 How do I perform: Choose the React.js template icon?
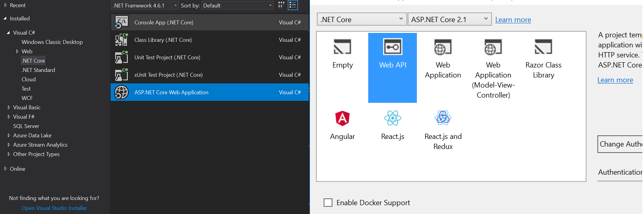(x=393, y=118)
